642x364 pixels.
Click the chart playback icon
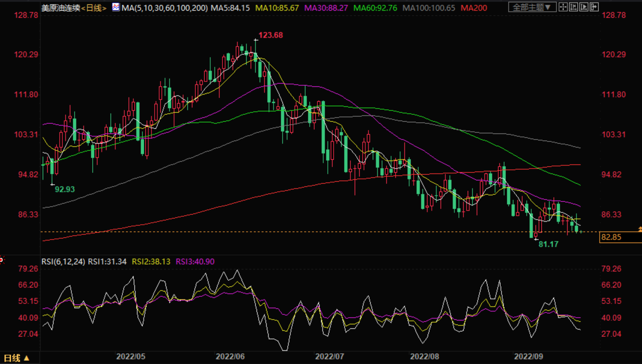[x=584, y=7]
